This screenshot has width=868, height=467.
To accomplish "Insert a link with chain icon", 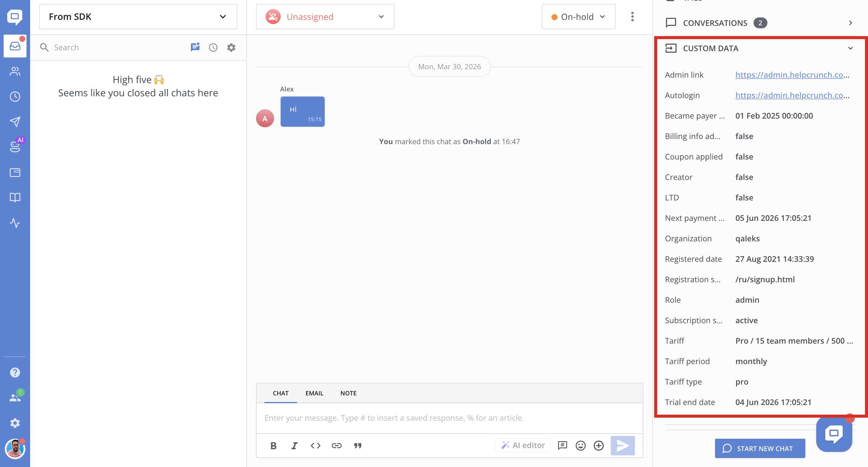I will [x=336, y=446].
